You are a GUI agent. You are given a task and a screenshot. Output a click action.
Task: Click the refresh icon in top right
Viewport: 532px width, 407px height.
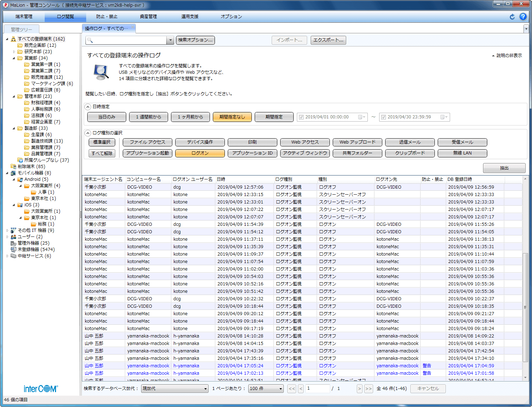tap(512, 17)
